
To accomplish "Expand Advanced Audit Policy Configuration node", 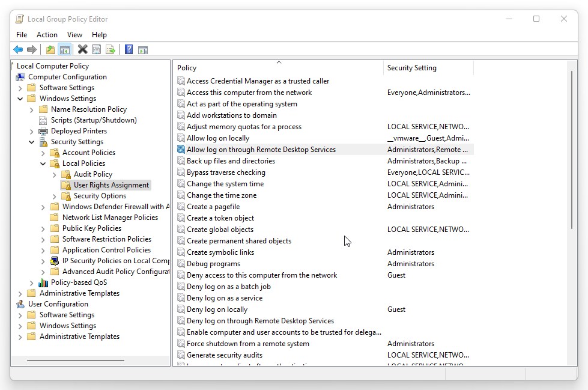I will (x=43, y=272).
